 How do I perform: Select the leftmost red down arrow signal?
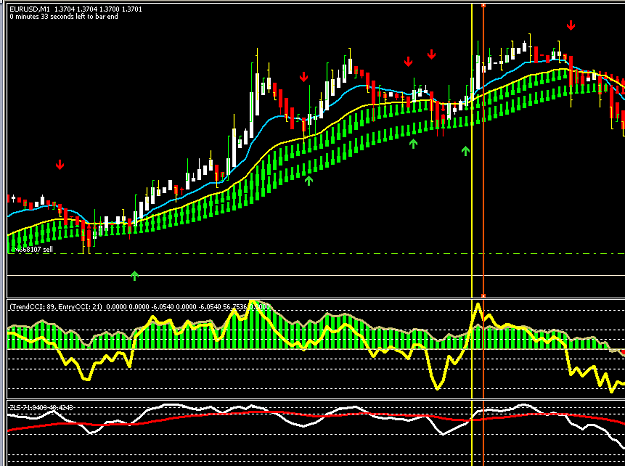(60, 164)
